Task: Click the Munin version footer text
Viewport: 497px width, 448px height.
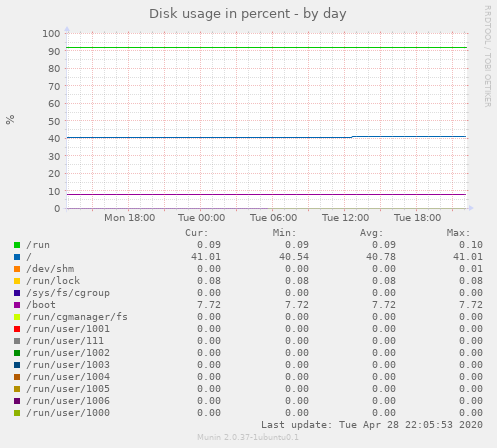Action: point(248,437)
